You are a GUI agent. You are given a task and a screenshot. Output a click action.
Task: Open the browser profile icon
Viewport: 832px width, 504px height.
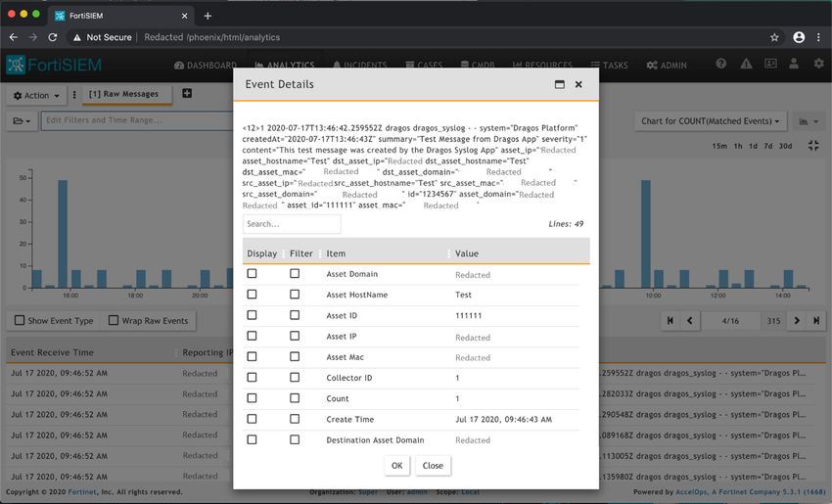799,37
